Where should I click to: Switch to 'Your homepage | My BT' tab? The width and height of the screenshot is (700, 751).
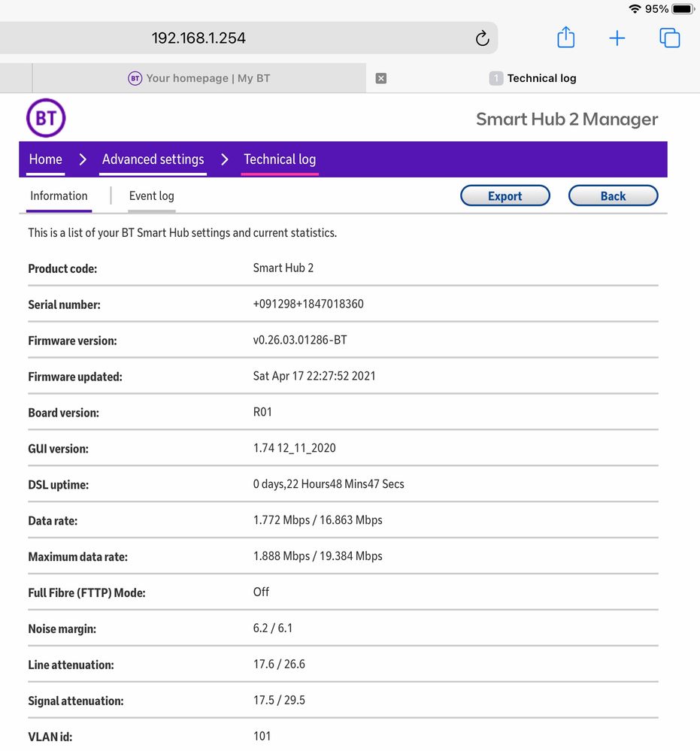(x=199, y=78)
